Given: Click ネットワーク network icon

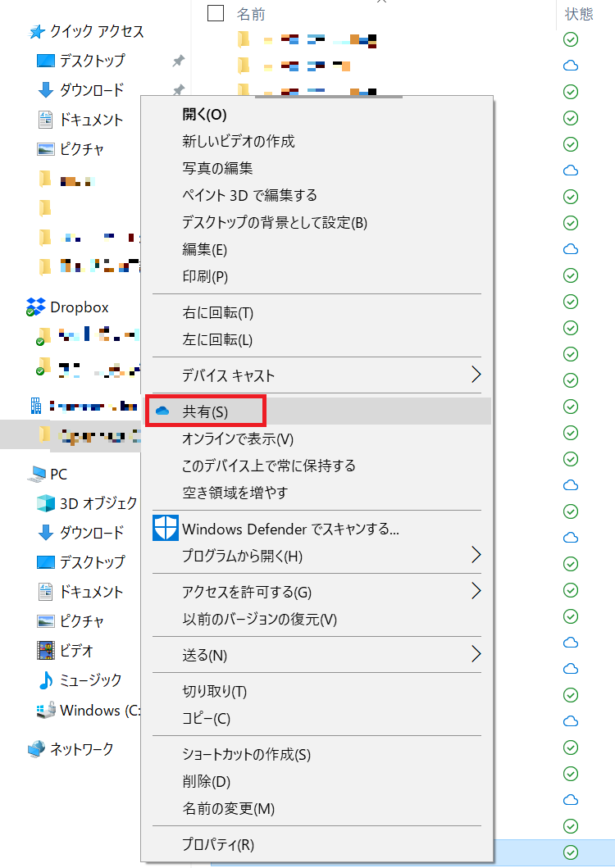Looking at the screenshot, I should click(x=37, y=749).
